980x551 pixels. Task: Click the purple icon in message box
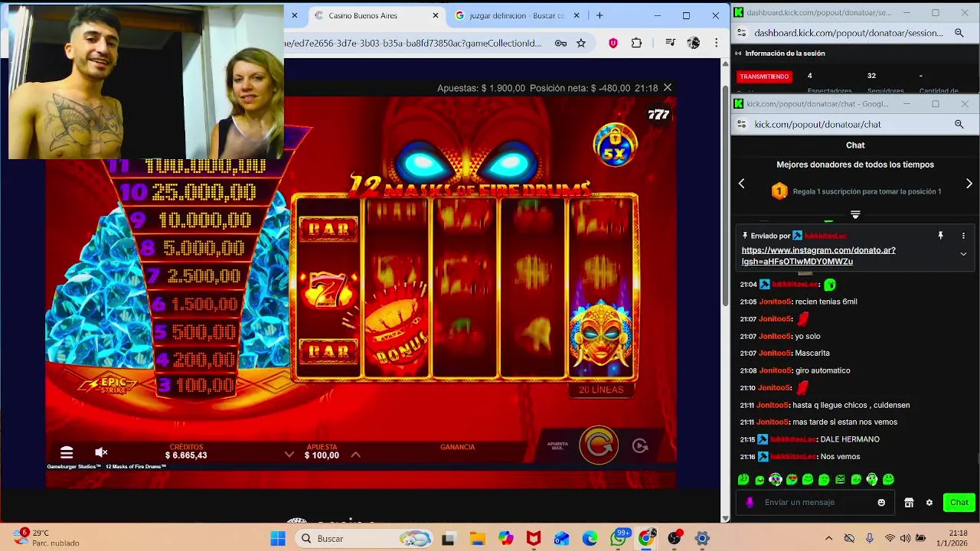click(750, 502)
